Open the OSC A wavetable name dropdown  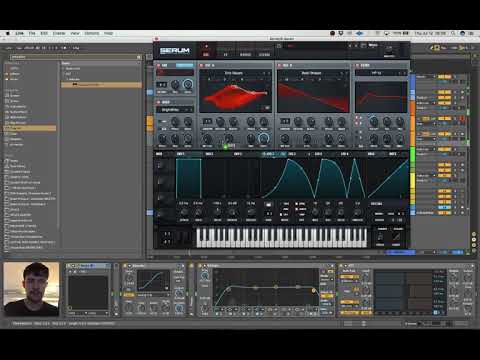[x=235, y=73]
